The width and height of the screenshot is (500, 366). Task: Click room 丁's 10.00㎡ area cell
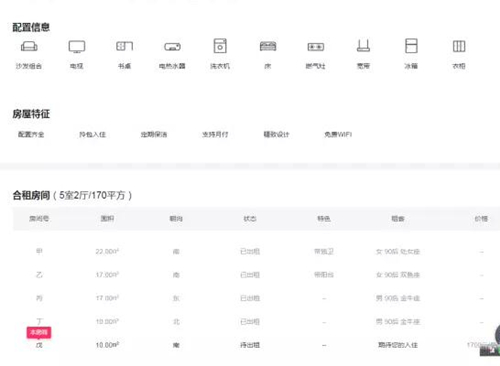[x=107, y=321]
